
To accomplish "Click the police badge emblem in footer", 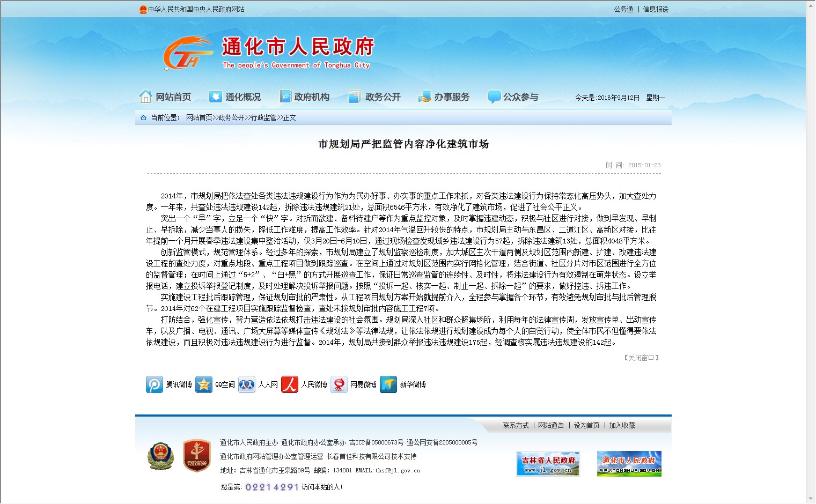I will (x=161, y=456).
